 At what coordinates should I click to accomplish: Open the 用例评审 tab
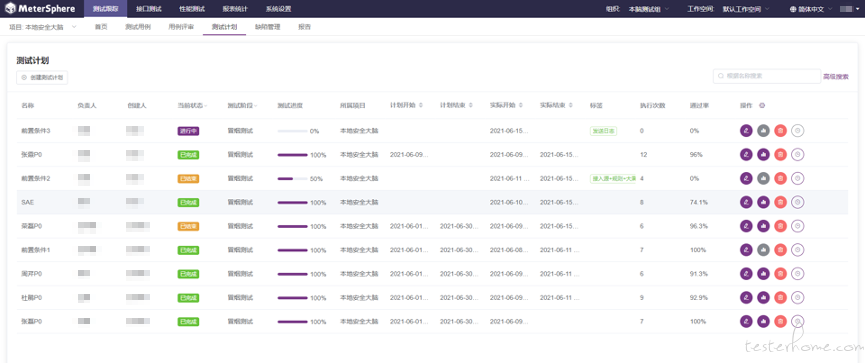[181, 27]
